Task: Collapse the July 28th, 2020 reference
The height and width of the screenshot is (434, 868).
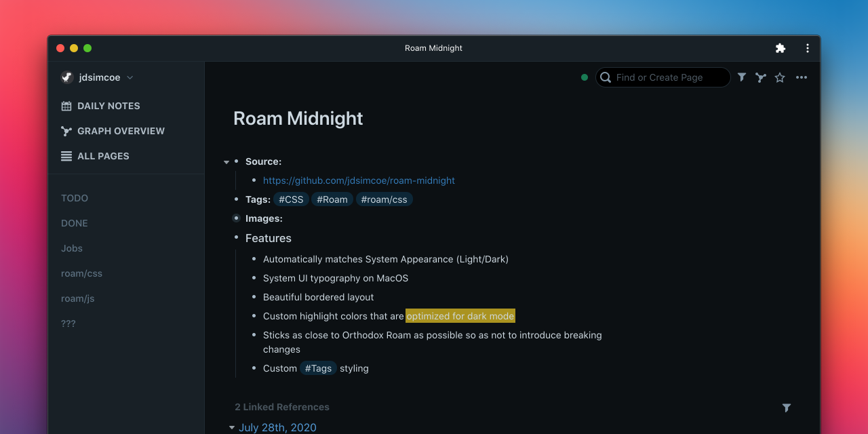Action: pyautogui.click(x=231, y=427)
